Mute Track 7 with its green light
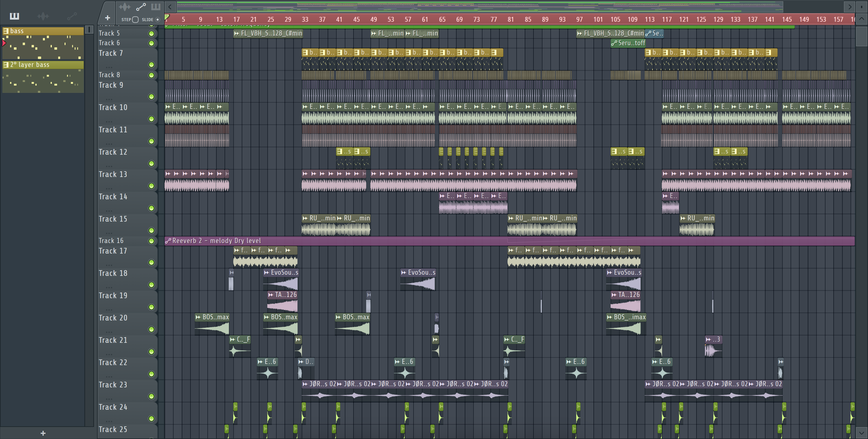The width and height of the screenshot is (868, 439). pyautogui.click(x=152, y=65)
